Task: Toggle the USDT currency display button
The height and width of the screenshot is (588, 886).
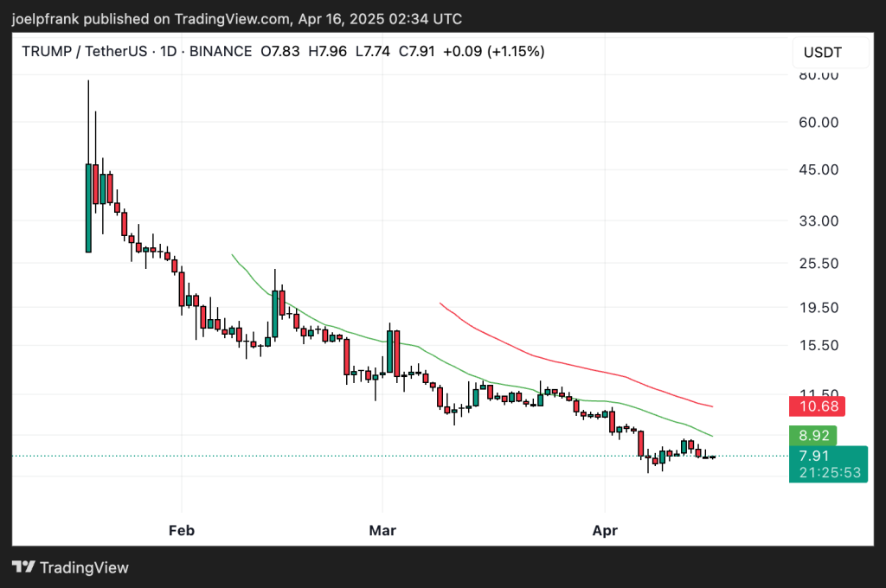Action: 829,52
